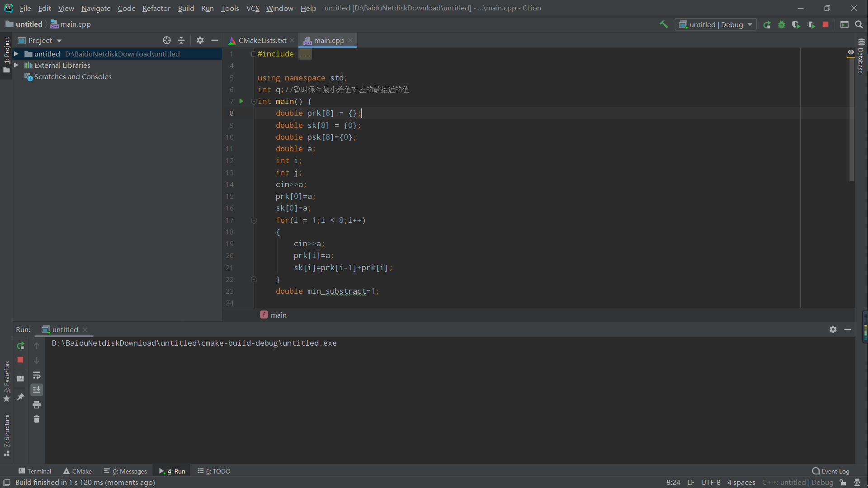868x488 pixels.
Task: Switch to CMakeLists.txt tab
Action: (262, 41)
